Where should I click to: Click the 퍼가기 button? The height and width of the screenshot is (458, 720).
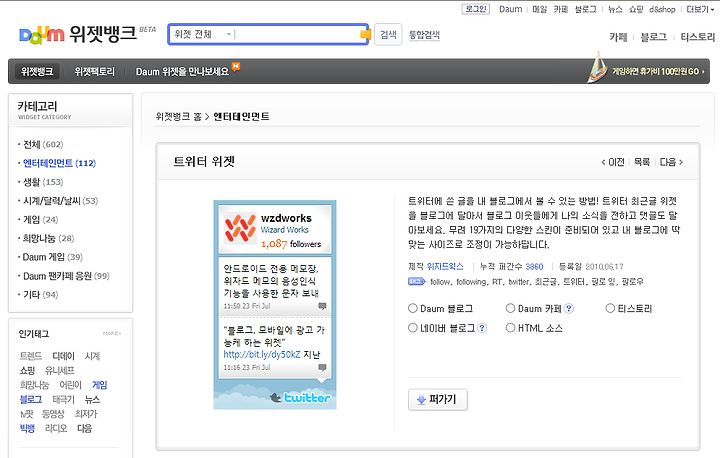[438, 400]
